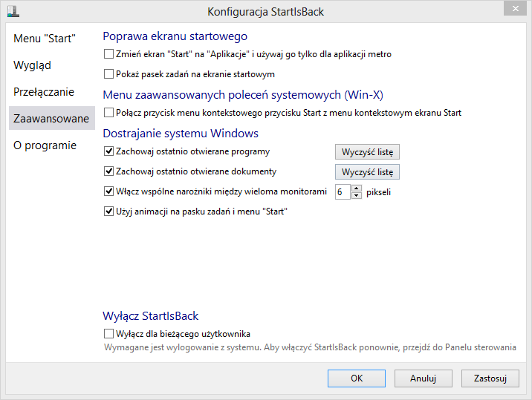Click Wyczyść listę next to programs option
This screenshot has width=532, height=400.
[x=367, y=152]
